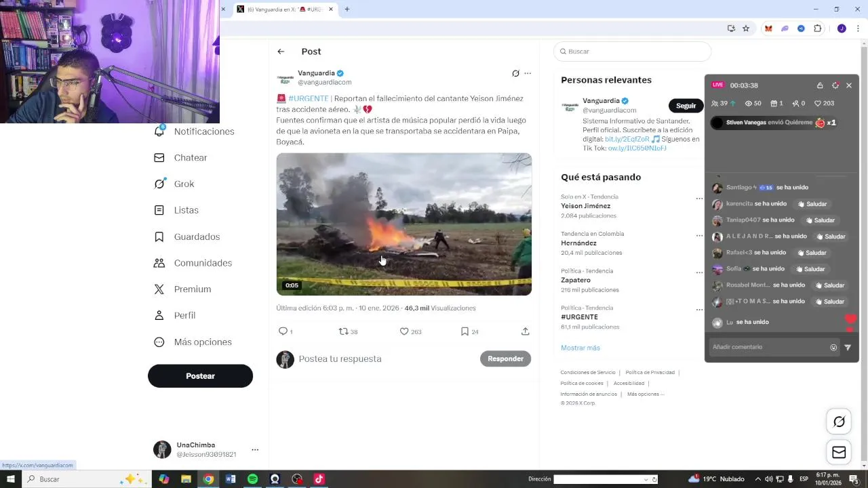
Task: Open options for #URGENTE trend
Action: (699, 310)
